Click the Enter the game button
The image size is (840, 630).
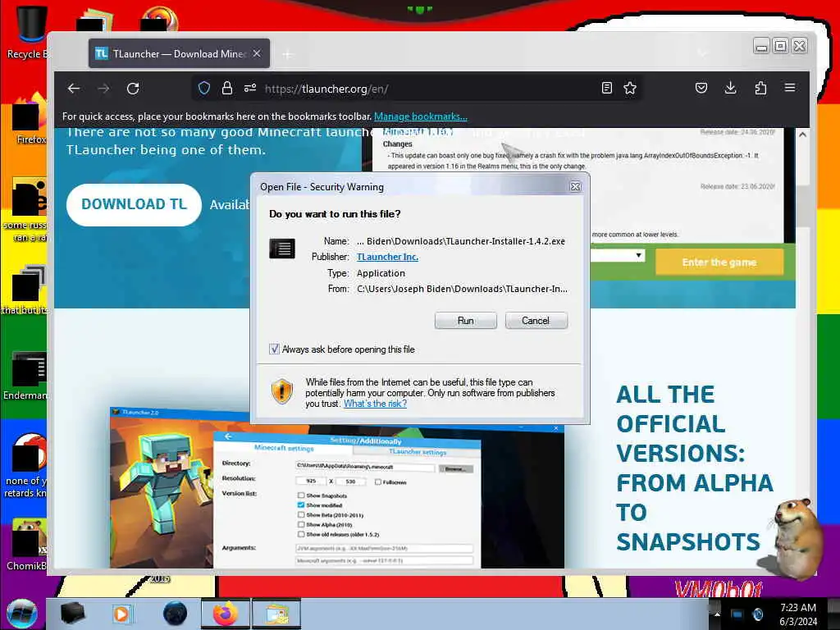click(x=719, y=262)
